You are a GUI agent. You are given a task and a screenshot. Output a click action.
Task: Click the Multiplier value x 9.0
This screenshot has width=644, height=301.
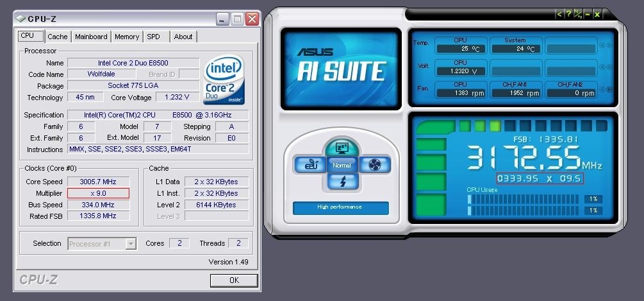click(x=98, y=193)
